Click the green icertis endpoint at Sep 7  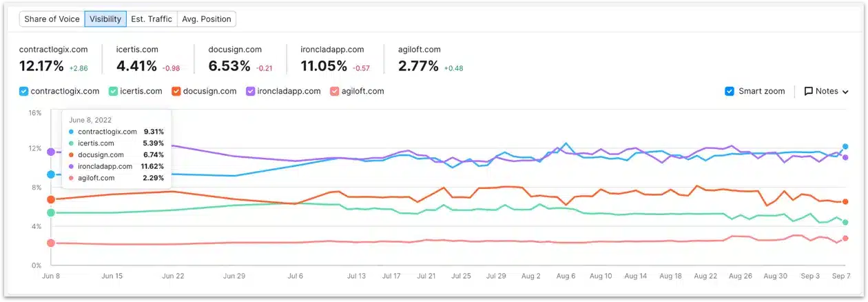845,222
